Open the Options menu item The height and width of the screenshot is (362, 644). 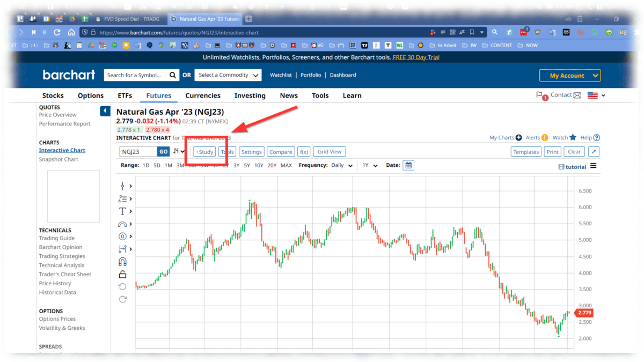[90, 95]
